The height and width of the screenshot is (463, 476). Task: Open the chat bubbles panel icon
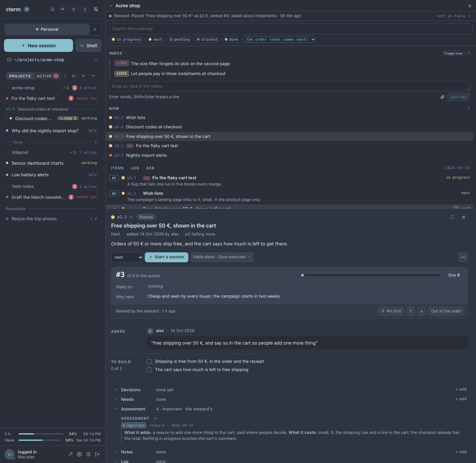(x=62, y=9)
